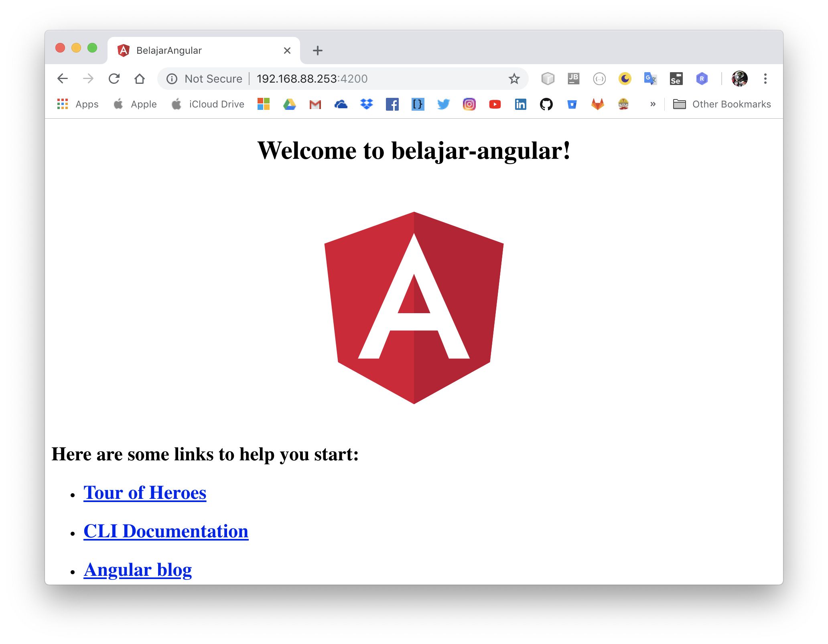Click the Instagram bookmark icon
This screenshot has width=828, height=644.
click(x=468, y=103)
